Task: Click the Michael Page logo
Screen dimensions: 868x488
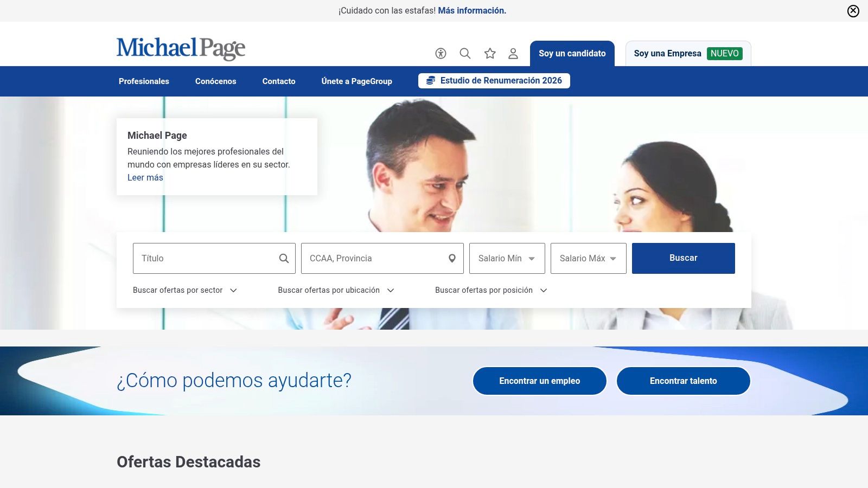Action: [181, 48]
